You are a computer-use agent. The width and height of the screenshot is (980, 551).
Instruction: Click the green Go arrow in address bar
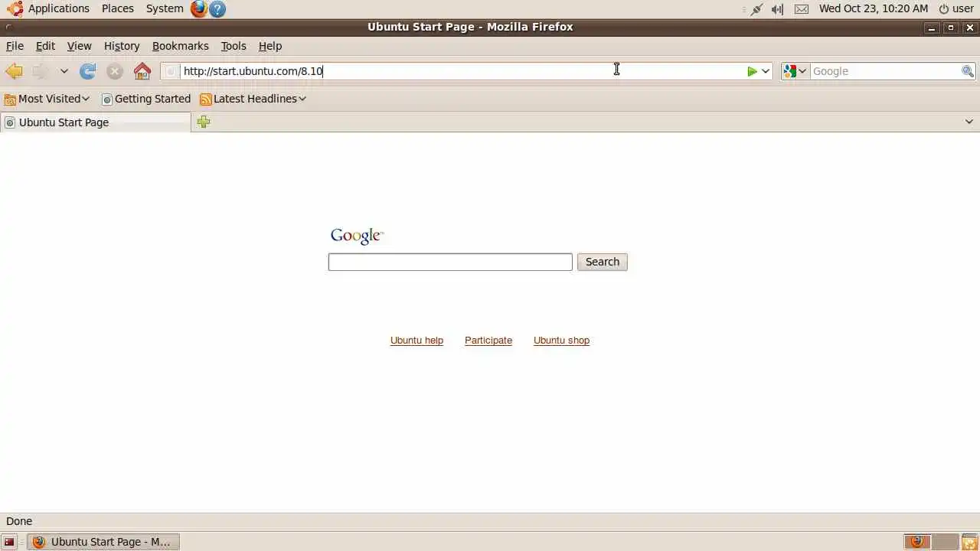click(x=752, y=71)
